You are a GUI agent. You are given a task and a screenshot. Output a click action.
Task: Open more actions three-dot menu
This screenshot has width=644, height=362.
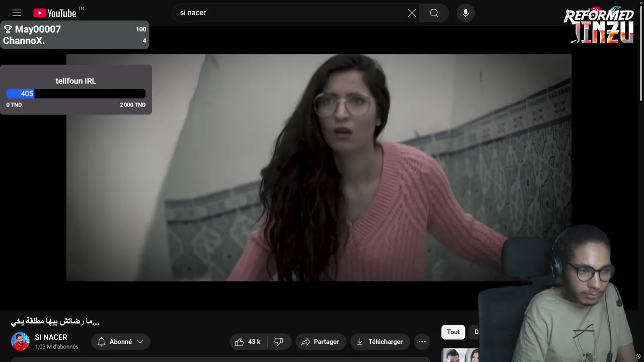422,342
